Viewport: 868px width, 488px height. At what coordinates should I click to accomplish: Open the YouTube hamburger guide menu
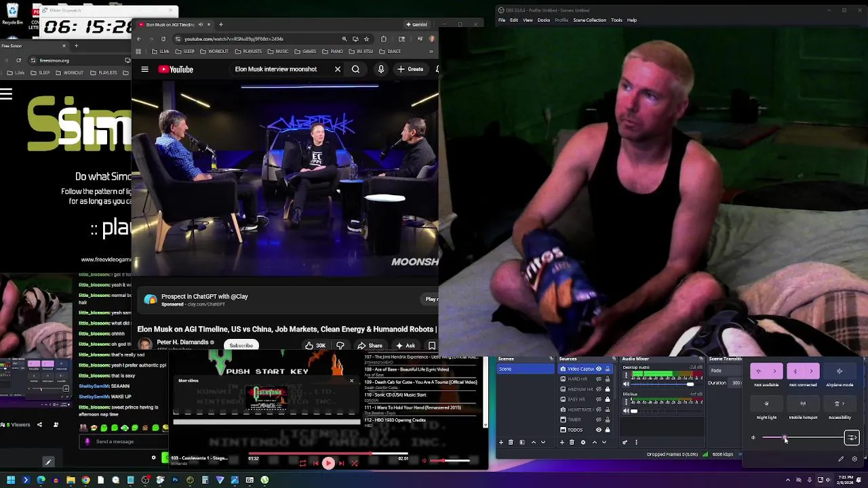coord(144,69)
